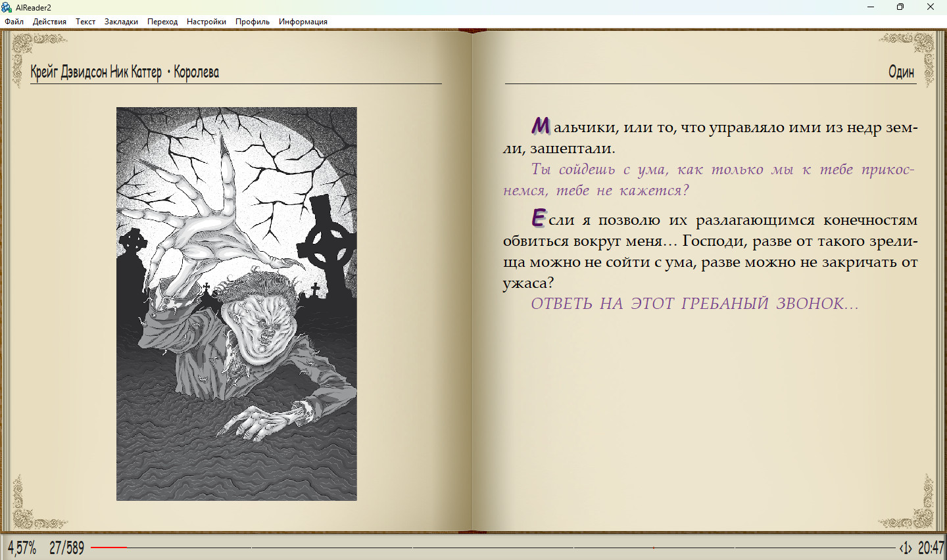Open the Настройки menu

click(206, 22)
